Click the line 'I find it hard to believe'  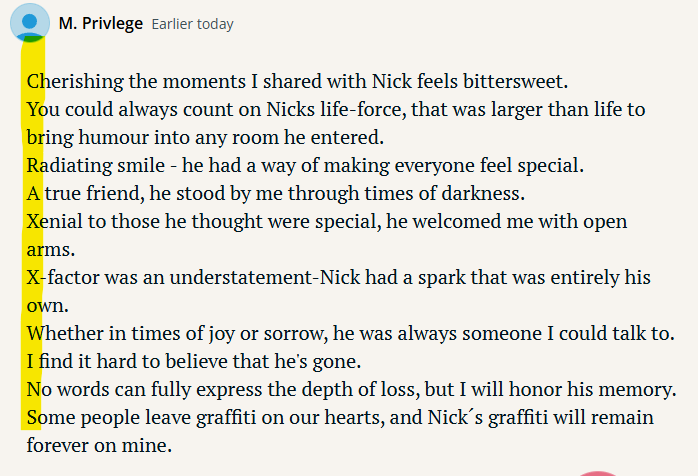194,362
